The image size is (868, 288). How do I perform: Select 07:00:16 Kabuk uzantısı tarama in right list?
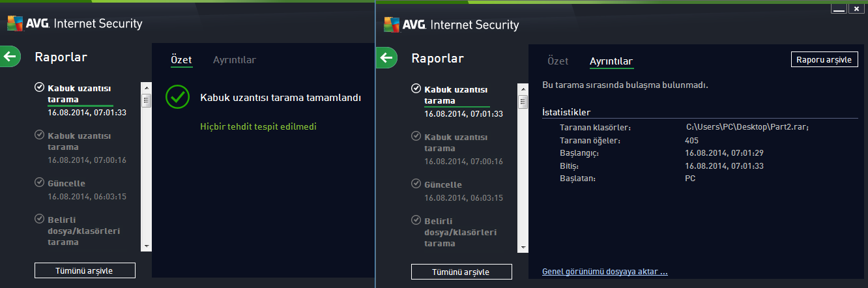click(x=464, y=149)
